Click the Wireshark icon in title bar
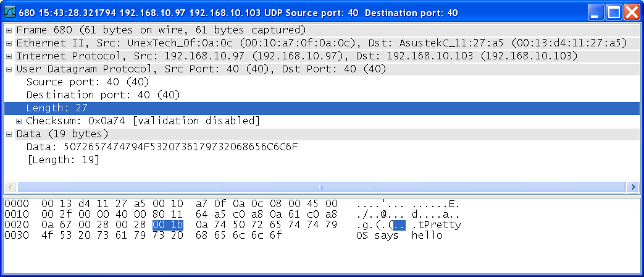 point(9,13)
